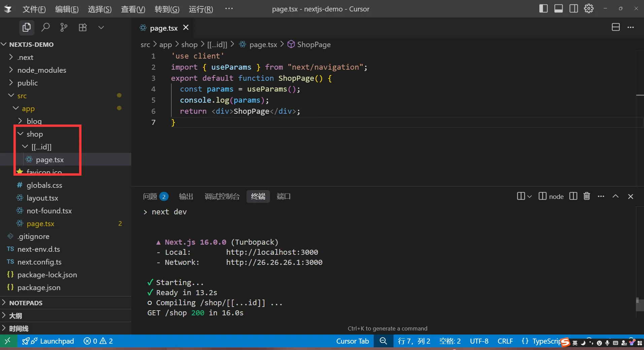Toggle the bottom panel layout button
The height and width of the screenshot is (350, 644).
(x=558, y=9)
